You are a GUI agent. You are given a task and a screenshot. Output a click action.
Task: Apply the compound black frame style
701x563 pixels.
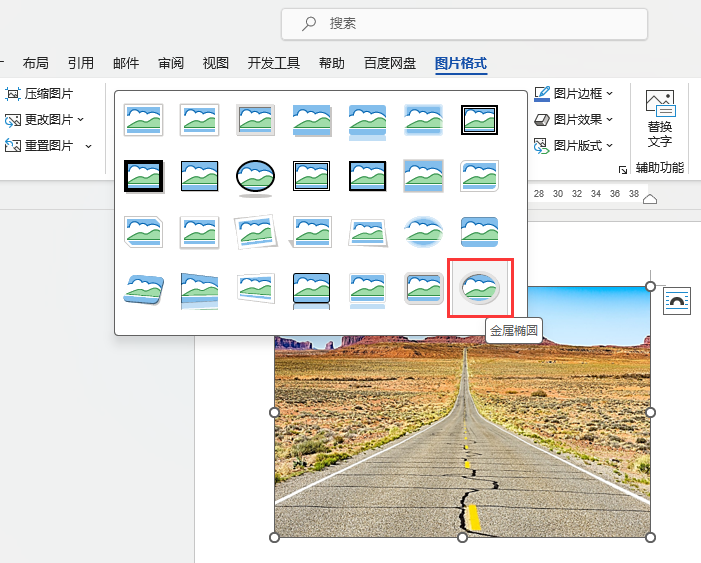point(312,176)
